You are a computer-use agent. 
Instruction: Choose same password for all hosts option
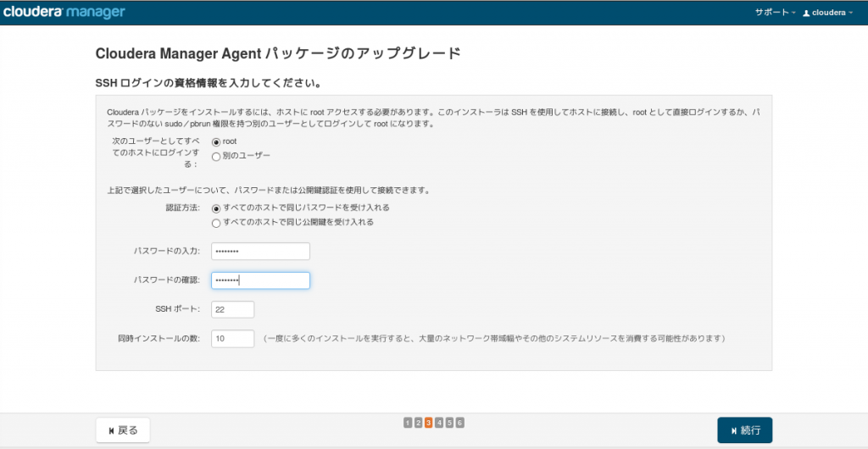pyautogui.click(x=216, y=209)
